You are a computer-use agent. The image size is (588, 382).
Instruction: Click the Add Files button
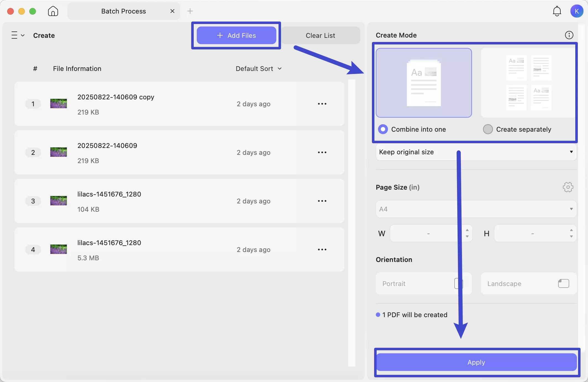pyautogui.click(x=236, y=35)
